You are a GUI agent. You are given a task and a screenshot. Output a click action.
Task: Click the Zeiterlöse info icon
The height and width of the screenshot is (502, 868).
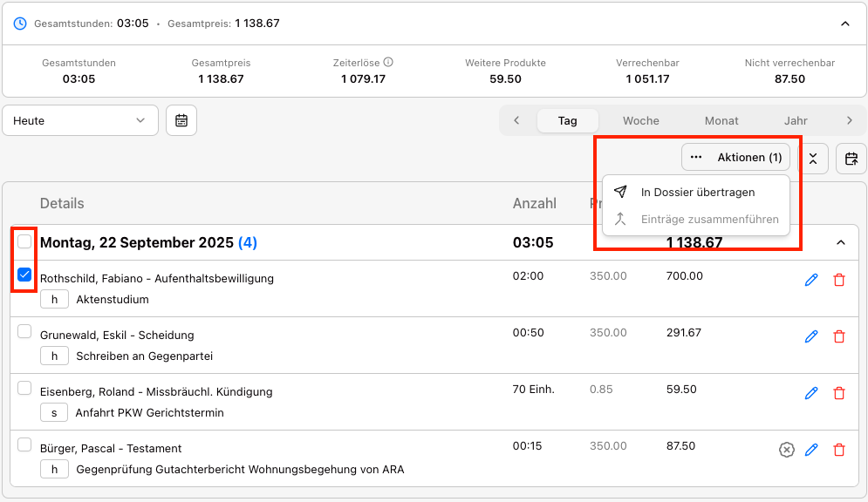click(388, 63)
